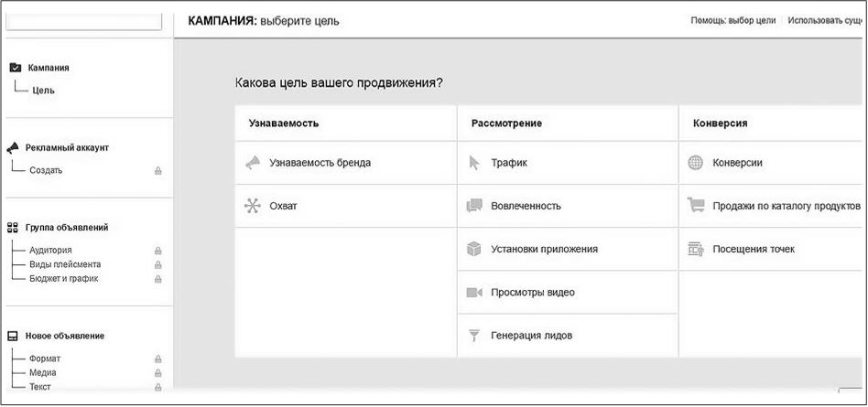Choose the Трафик objective
Viewport: 868px width, 407px height.
pyautogui.click(x=509, y=163)
